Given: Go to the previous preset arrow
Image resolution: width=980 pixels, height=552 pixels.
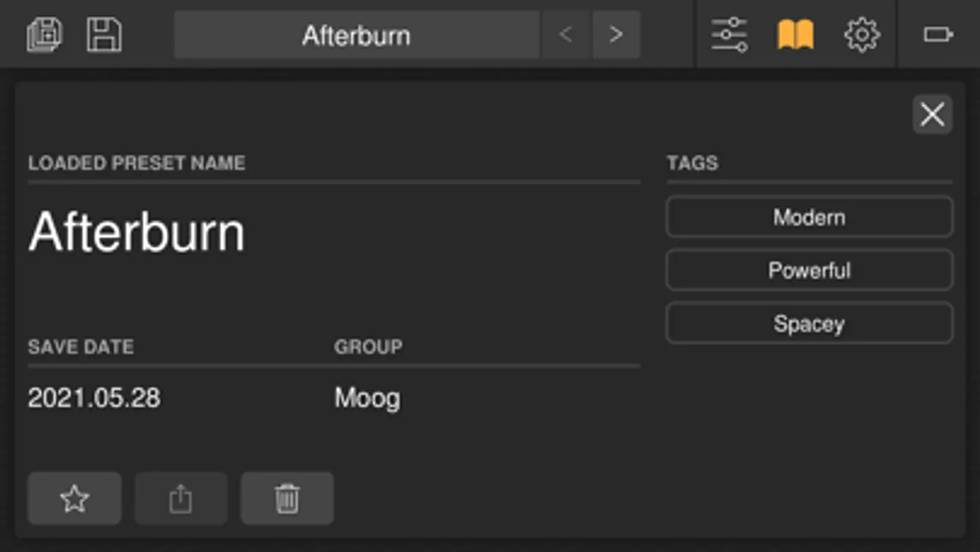Looking at the screenshot, I should tap(566, 34).
